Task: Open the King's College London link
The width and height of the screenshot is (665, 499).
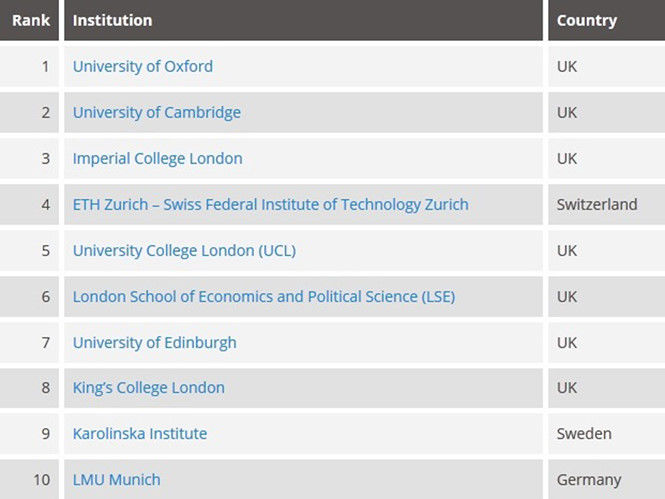Action: pyautogui.click(x=149, y=388)
